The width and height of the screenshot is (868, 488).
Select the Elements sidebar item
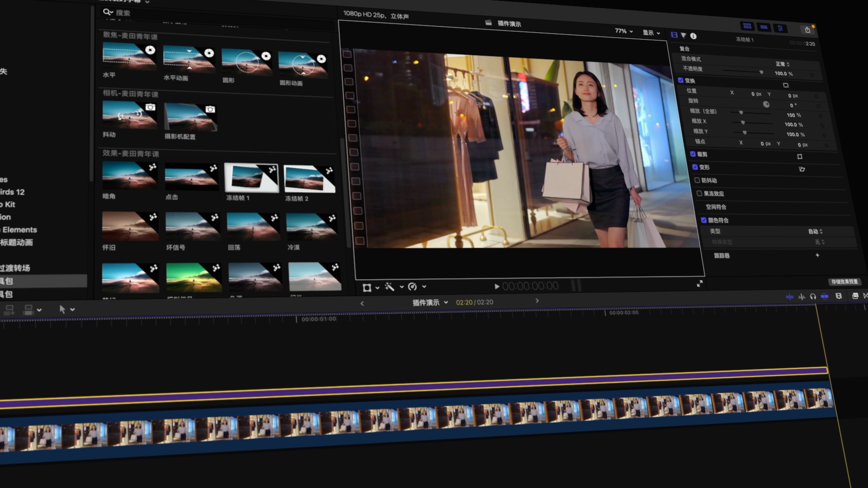(x=20, y=230)
